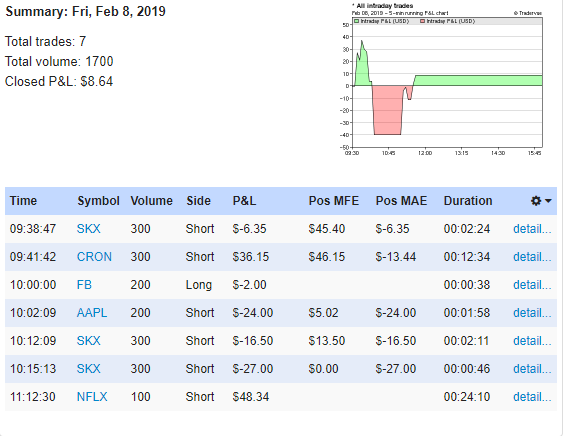Select the $-24.00 P&L value for AAPL
Image resolution: width=564 pixels, height=436 pixels.
pos(253,313)
